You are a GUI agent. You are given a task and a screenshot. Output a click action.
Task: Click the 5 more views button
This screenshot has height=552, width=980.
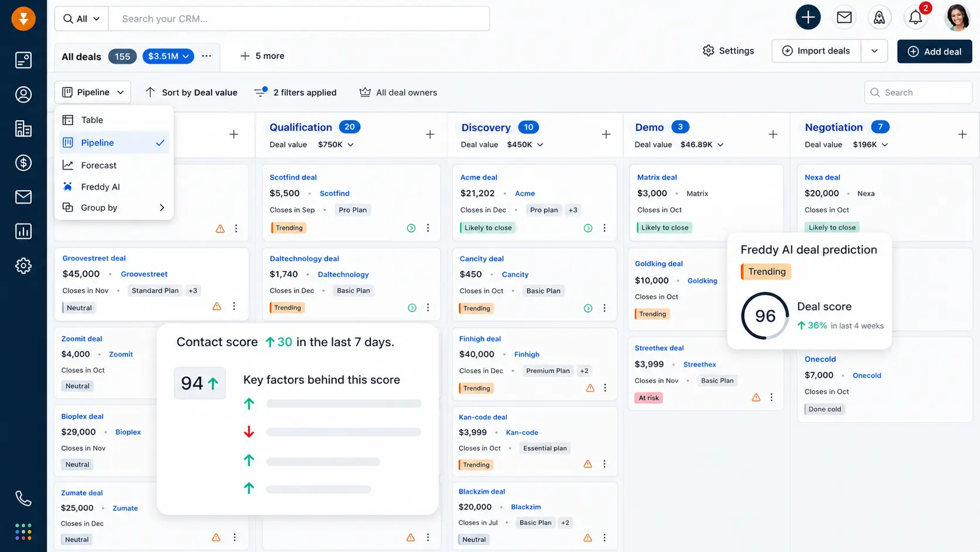click(x=262, y=56)
